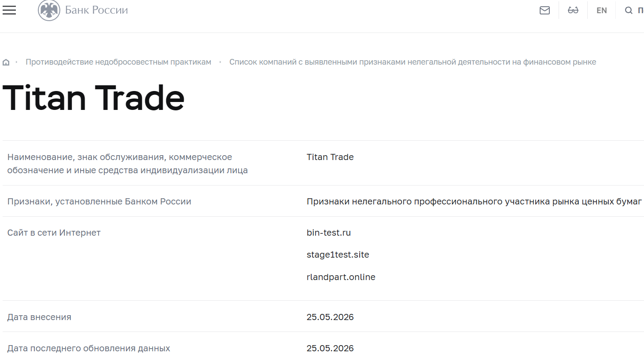Click 'Сайт в сети Интернет' label
This screenshot has height=357, width=644.
point(54,233)
